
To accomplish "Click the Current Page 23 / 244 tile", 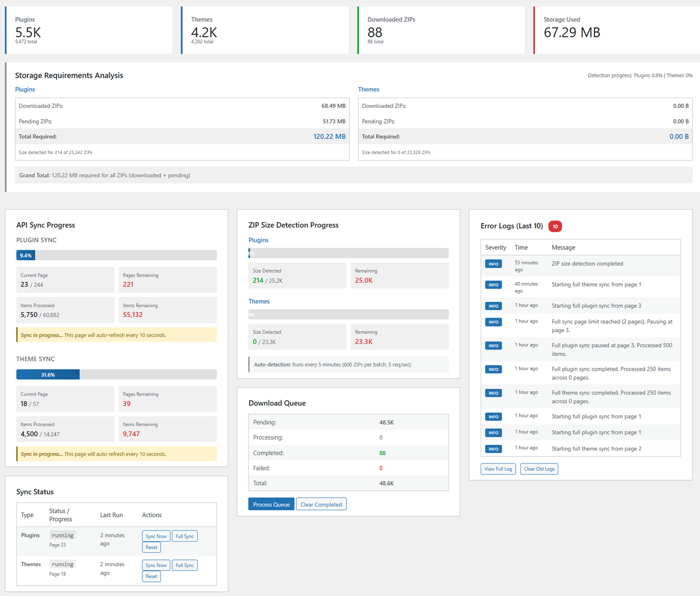I will coord(65,280).
